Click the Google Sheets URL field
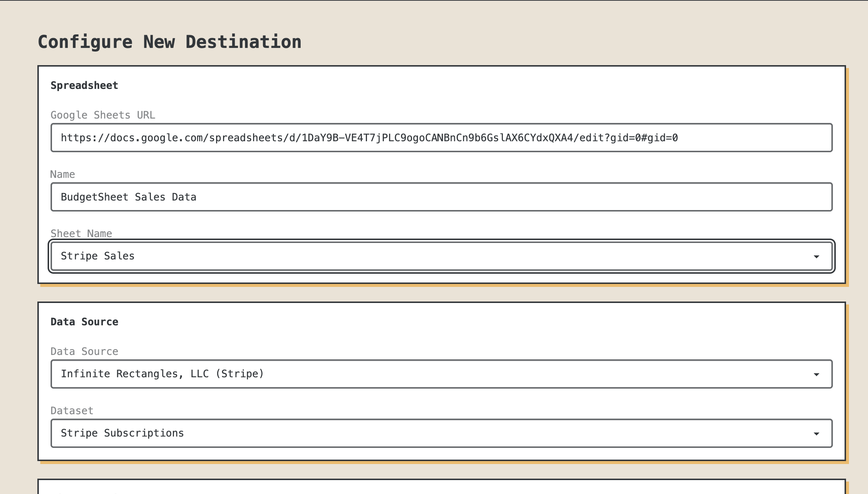The width and height of the screenshot is (868, 494). (x=439, y=138)
